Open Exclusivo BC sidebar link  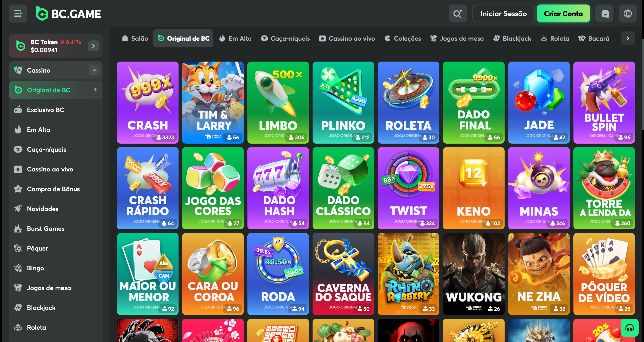(56, 110)
